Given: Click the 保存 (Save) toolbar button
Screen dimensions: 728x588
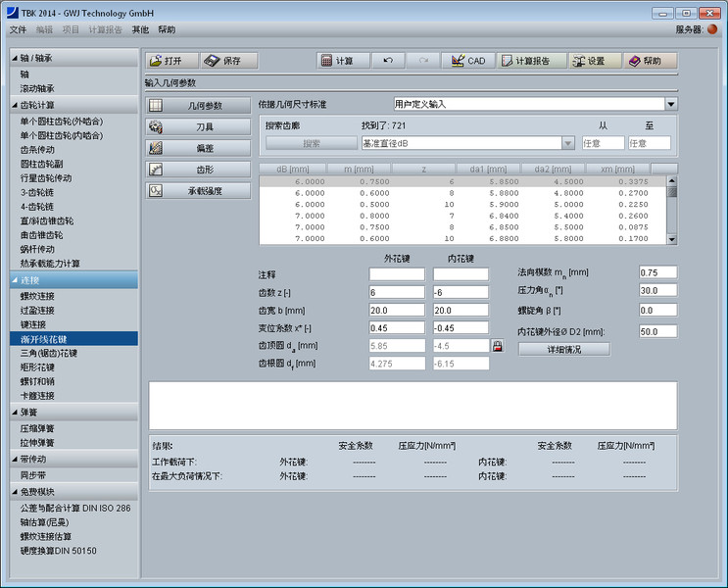Looking at the screenshot, I should (227, 61).
